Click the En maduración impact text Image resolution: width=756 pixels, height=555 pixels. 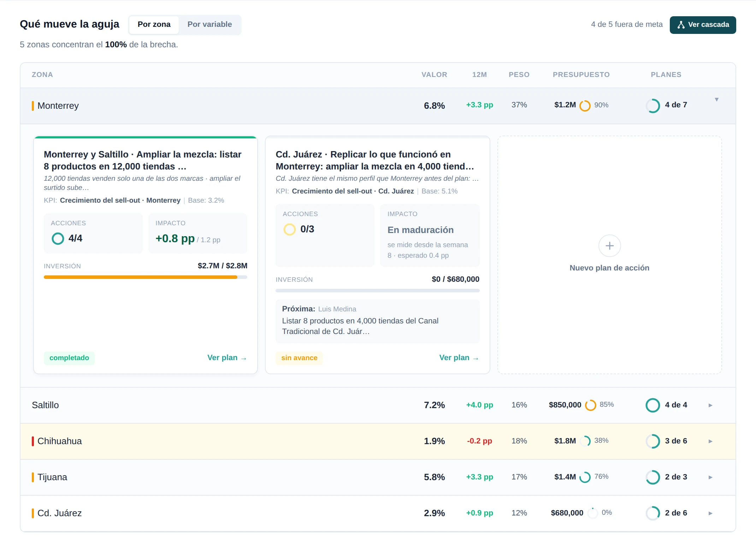[x=420, y=230]
